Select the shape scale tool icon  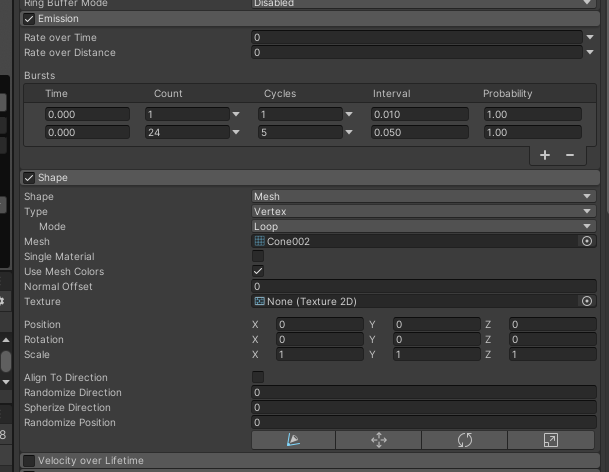tap(551, 440)
